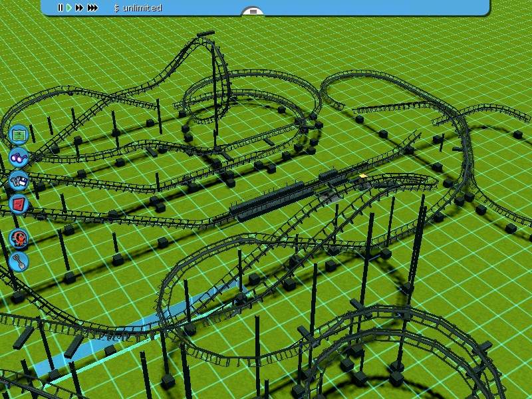
Task: Click the '$ unlimited' money display
Action: (138, 8)
